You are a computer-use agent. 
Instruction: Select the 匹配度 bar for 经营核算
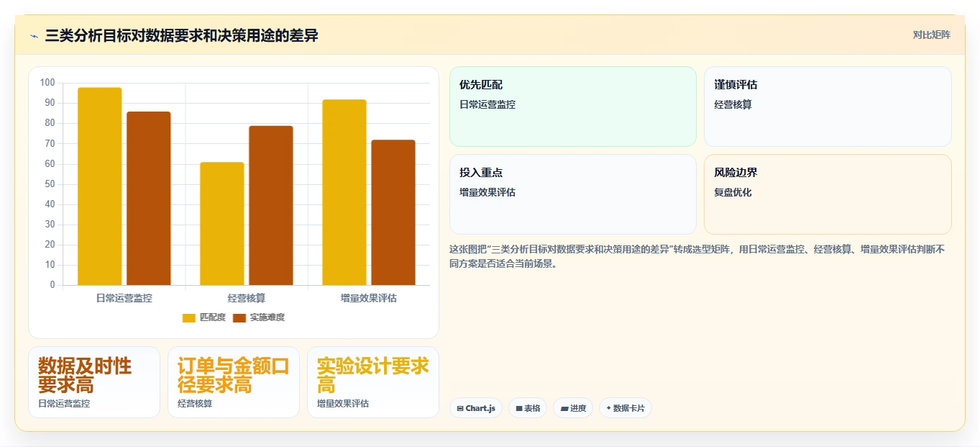(x=222, y=224)
